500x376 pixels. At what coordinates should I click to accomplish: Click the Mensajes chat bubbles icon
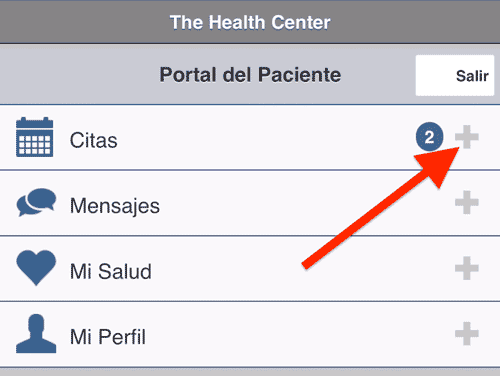(36, 202)
